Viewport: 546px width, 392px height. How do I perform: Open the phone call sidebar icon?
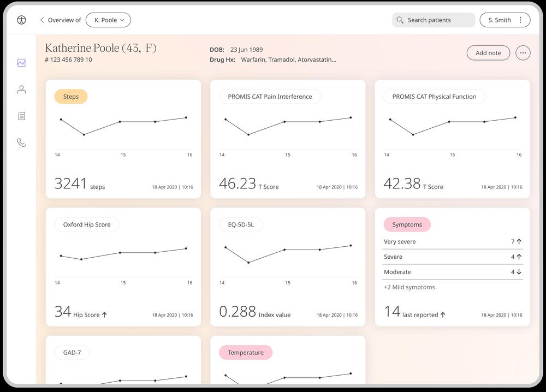click(21, 142)
